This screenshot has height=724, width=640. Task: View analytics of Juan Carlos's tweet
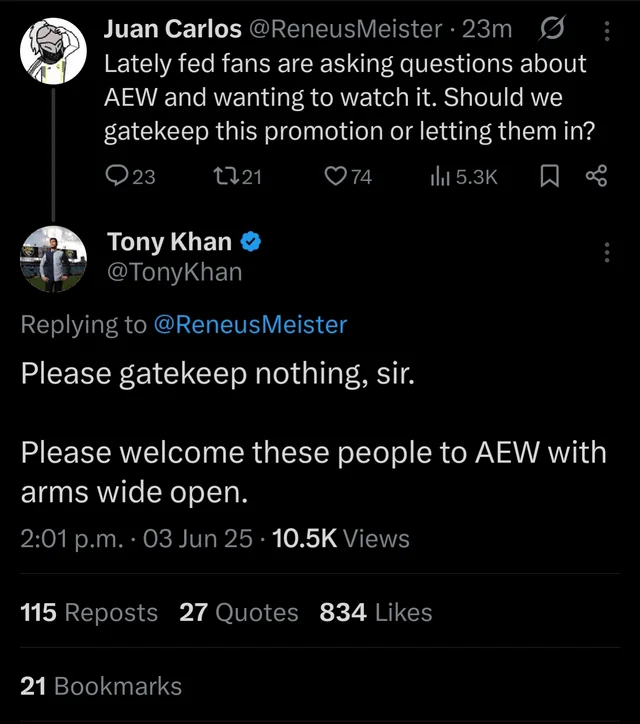pyautogui.click(x=440, y=177)
